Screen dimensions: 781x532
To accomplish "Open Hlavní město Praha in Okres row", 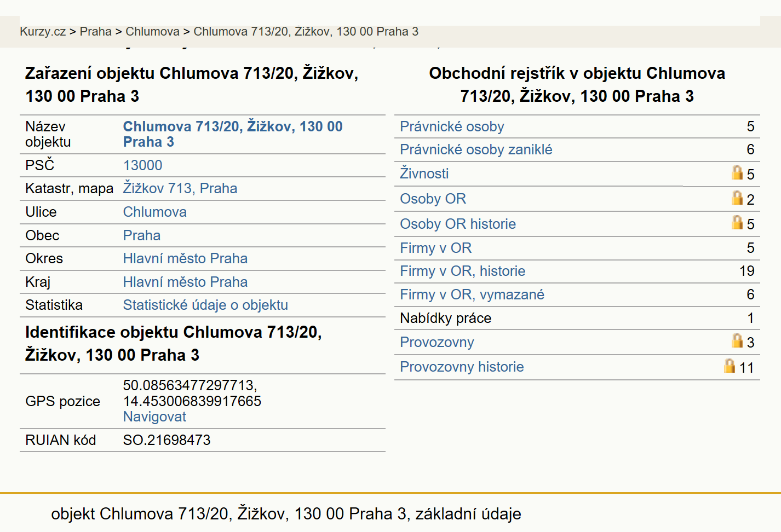I will 185,258.
